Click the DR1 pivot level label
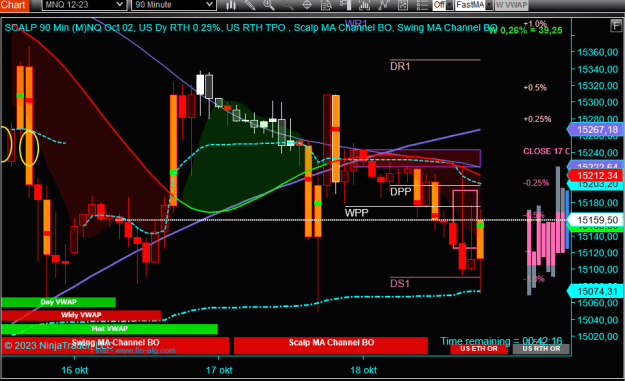Image resolution: width=625 pixels, height=381 pixels. 400,66
